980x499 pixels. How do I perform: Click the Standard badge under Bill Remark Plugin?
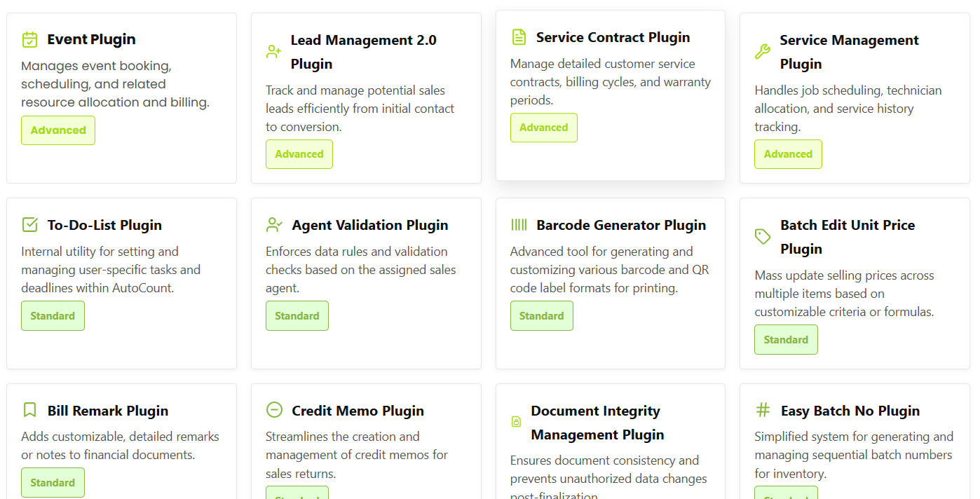pos(53,483)
